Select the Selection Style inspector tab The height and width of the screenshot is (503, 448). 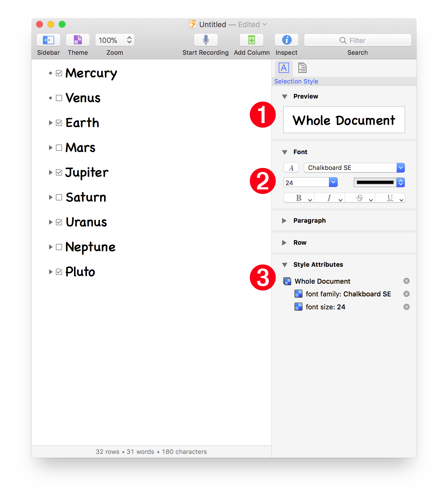pyautogui.click(x=284, y=68)
